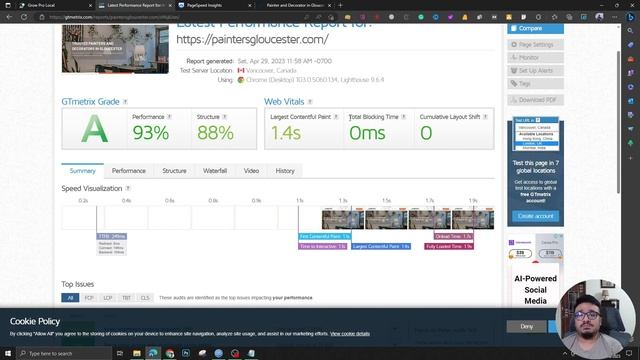Open the browser settings and more menu
640x360 pixels.
pos(615,17)
